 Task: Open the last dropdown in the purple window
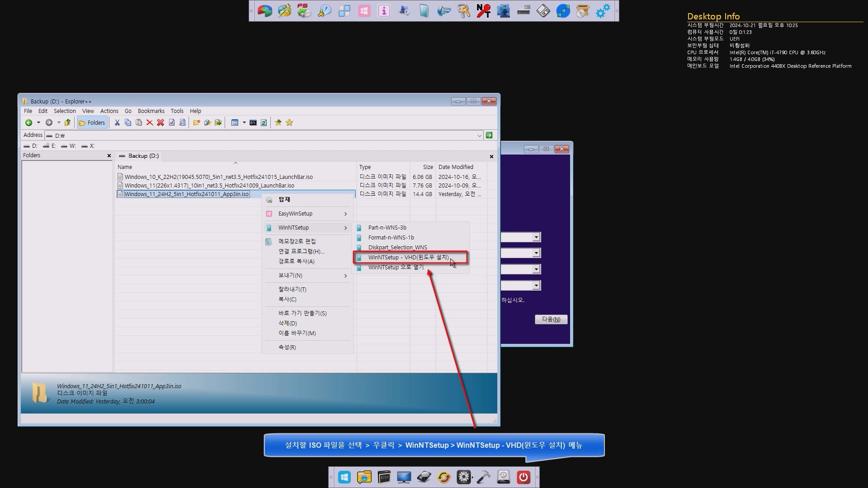[536, 286]
